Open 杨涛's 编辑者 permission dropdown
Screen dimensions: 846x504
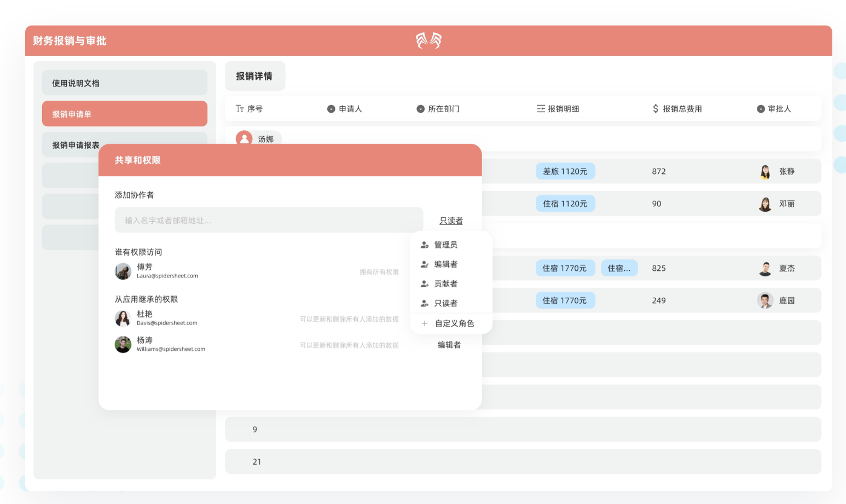[449, 345]
